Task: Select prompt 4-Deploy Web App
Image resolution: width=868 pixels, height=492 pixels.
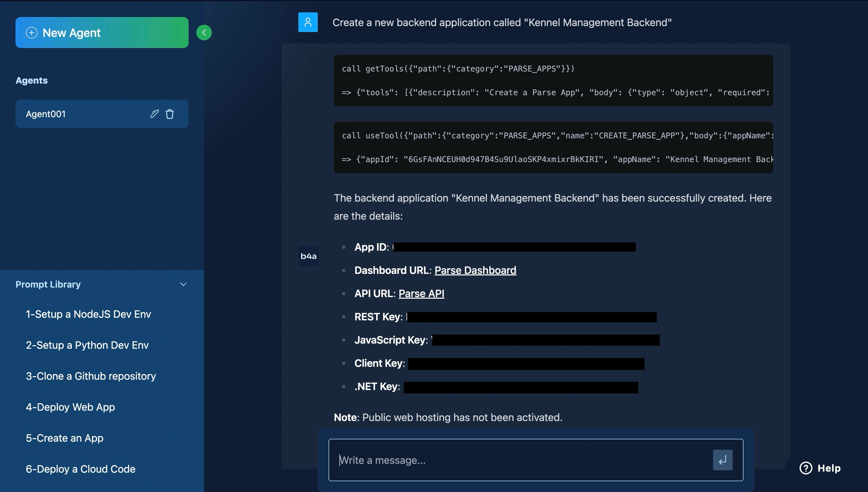Action: coord(70,407)
